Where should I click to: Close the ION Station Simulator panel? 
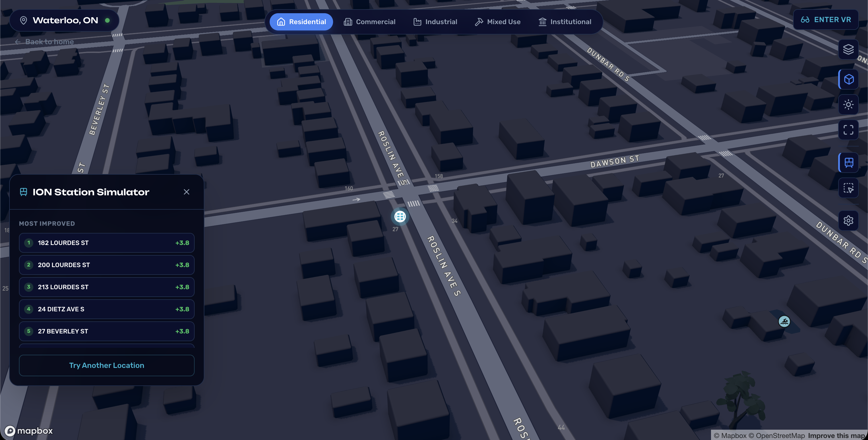point(186,192)
